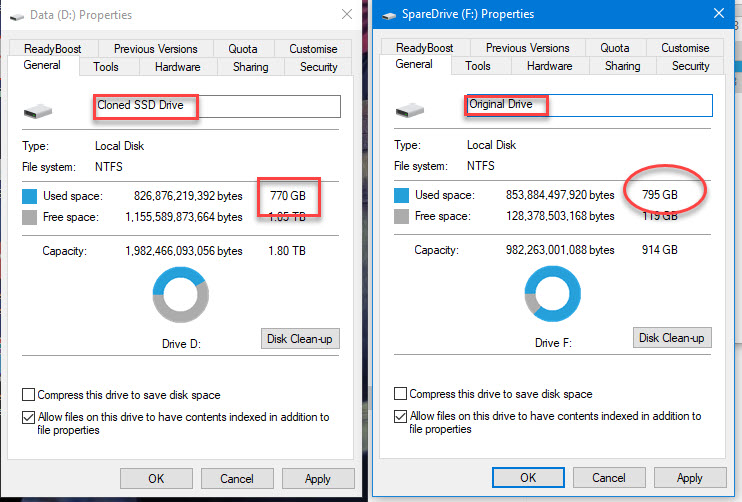Click grey Free space swatch in Drive F
The width and height of the screenshot is (742, 502).
[401, 216]
